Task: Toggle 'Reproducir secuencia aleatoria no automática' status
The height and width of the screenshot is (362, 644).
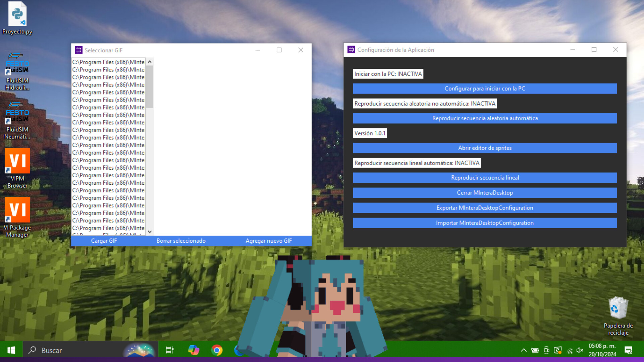Action: [425, 103]
